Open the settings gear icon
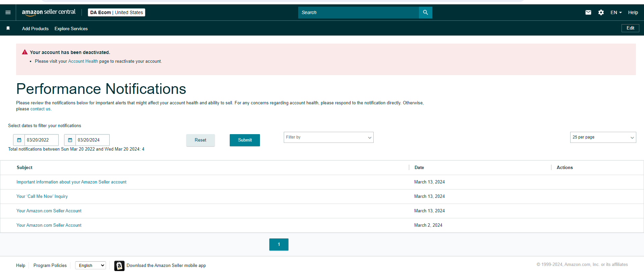The width and height of the screenshot is (644, 274). (x=601, y=12)
